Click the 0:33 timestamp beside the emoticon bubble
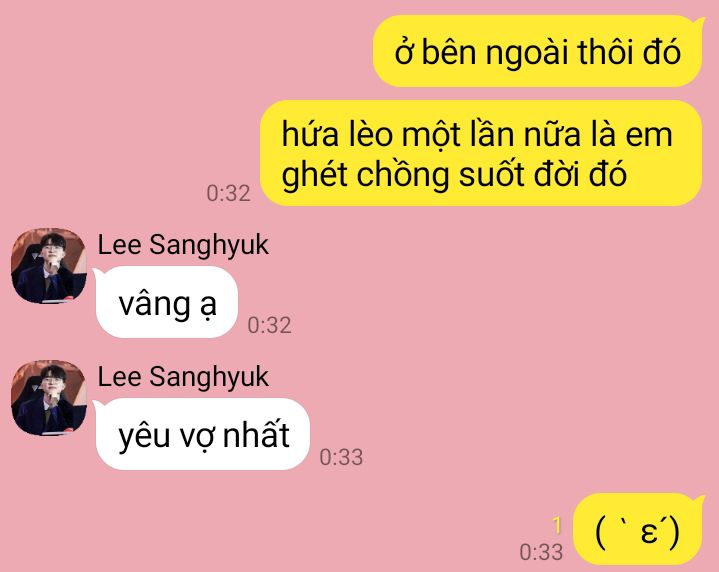 541,552
